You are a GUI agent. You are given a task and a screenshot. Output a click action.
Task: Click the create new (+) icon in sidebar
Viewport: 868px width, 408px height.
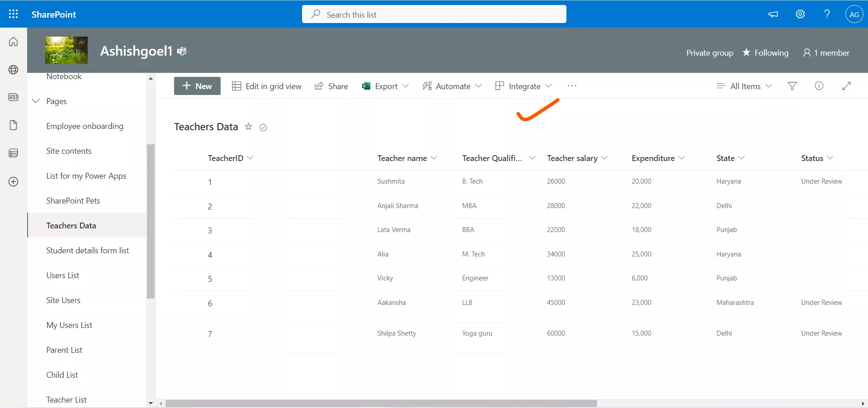coord(14,182)
